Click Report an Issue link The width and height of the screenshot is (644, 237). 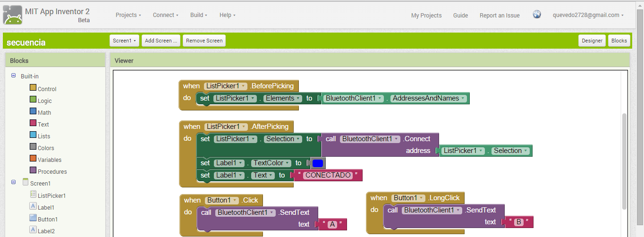[500, 16]
